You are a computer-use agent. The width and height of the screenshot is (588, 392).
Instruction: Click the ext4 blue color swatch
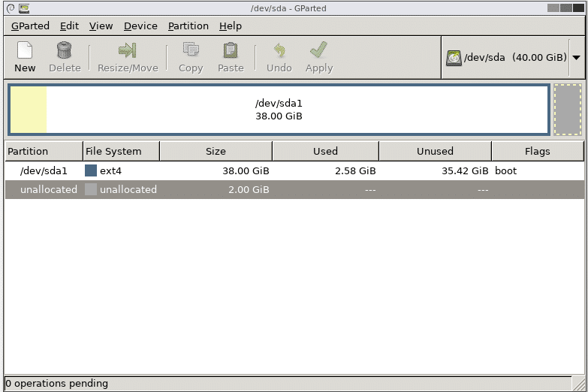[91, 170]
